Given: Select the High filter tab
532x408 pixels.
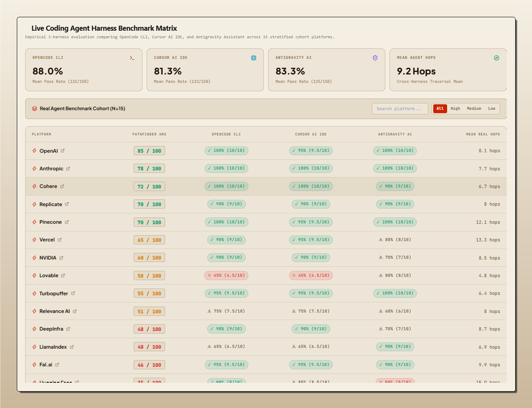Looking at the screenshot, I should pyautogui.click(x=455, y=109).
